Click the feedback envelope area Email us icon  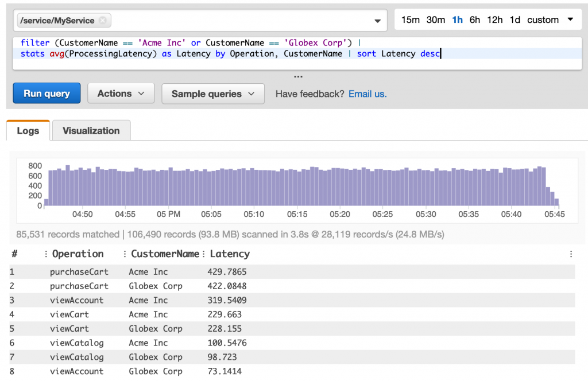pos(367,94)
